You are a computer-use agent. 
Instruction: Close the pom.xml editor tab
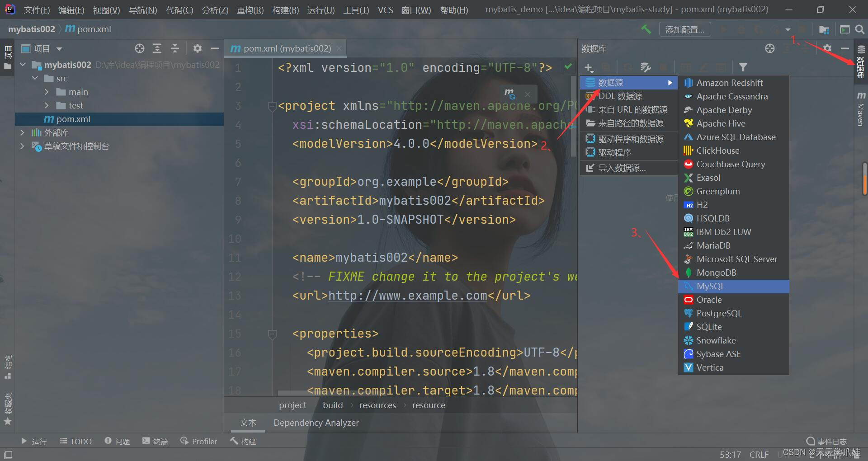(x=339, y=48)
